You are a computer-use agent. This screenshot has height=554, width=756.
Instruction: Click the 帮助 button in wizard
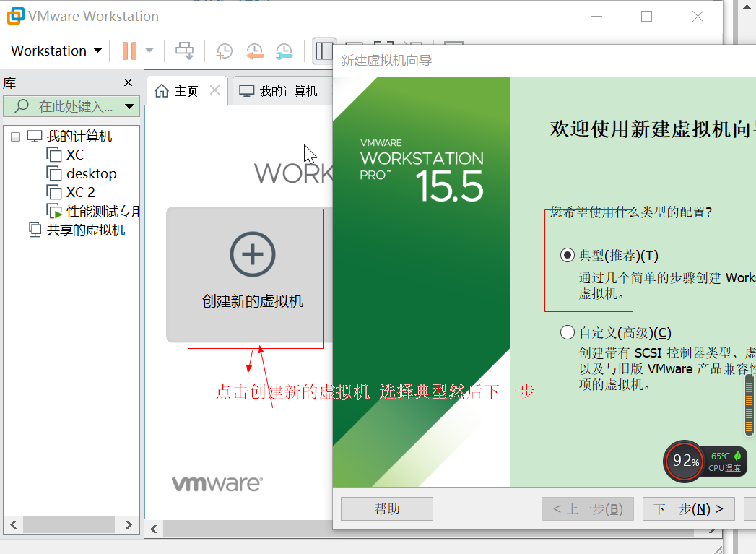click(387, 508)
